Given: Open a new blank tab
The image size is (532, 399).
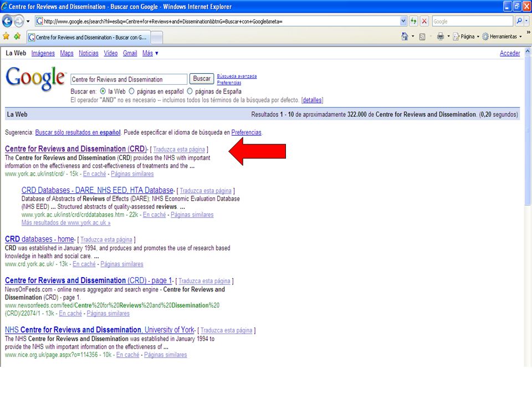Looking at the screenshot, I should 156,38.
